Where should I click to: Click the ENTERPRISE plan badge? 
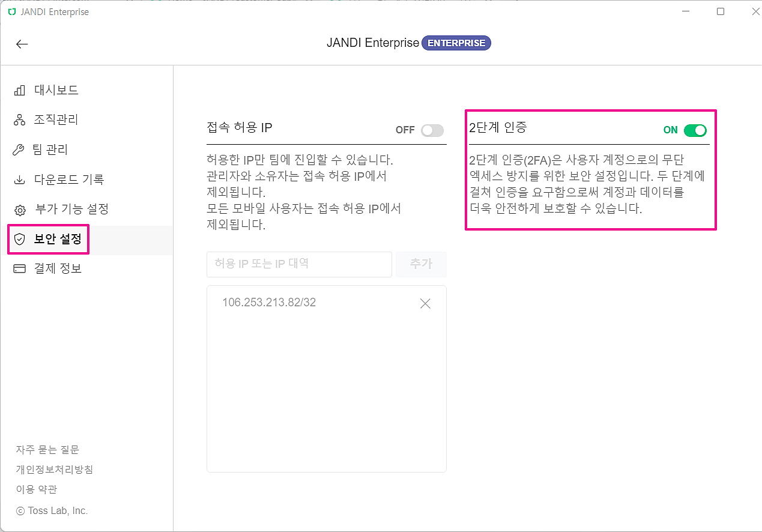click(456, 43)
